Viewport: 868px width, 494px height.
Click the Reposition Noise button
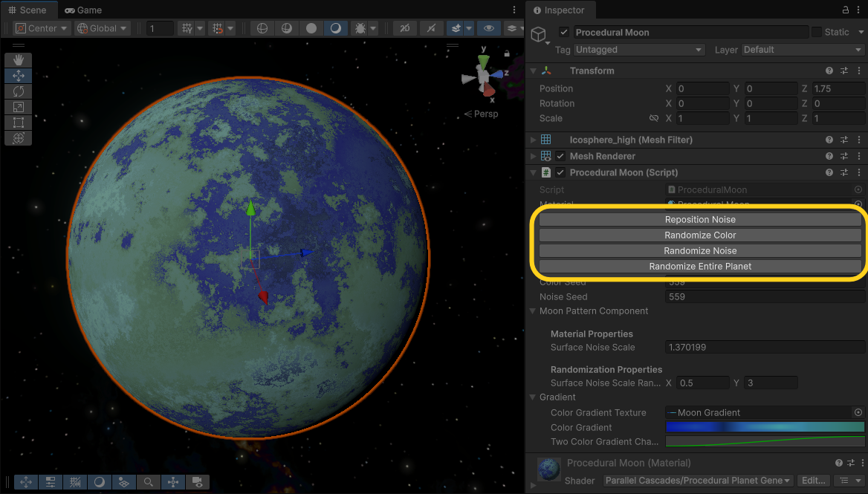tap(699, 219)
